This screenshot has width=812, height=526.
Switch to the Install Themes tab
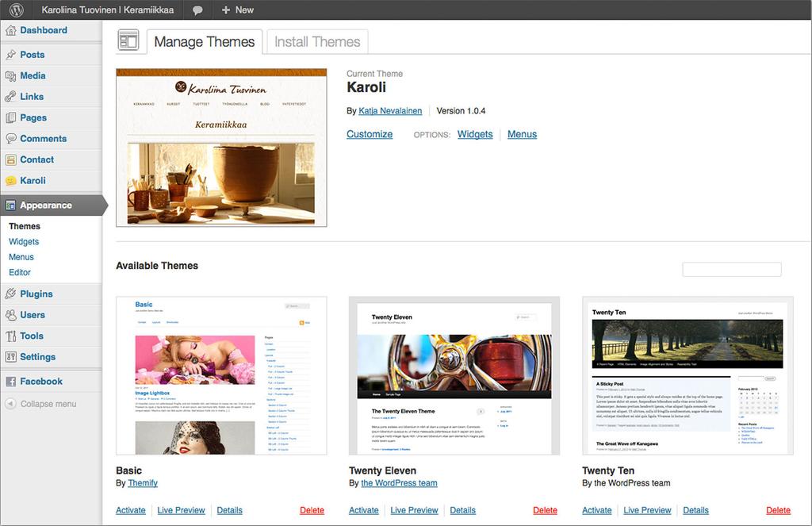coord(317,42)
